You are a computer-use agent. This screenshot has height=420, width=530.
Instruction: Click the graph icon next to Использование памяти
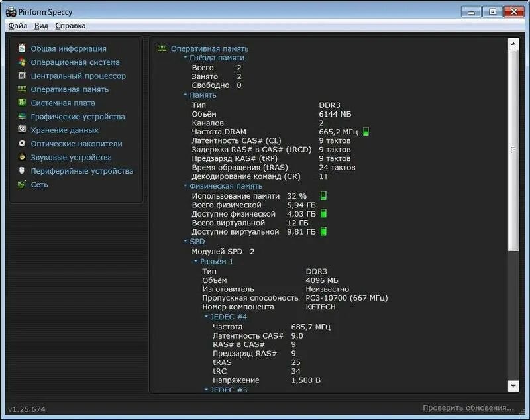point(323,195)
